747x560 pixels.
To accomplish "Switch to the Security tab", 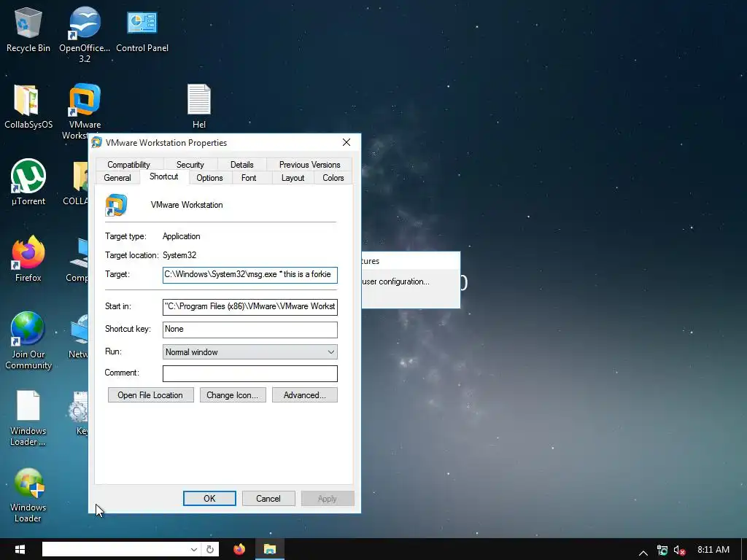I will click(x=190, y=164).
